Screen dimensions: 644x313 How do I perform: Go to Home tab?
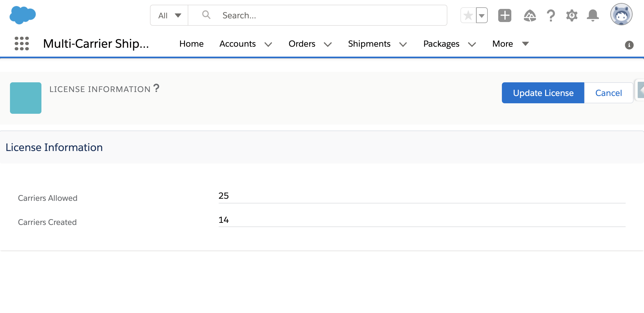[191, 44]
